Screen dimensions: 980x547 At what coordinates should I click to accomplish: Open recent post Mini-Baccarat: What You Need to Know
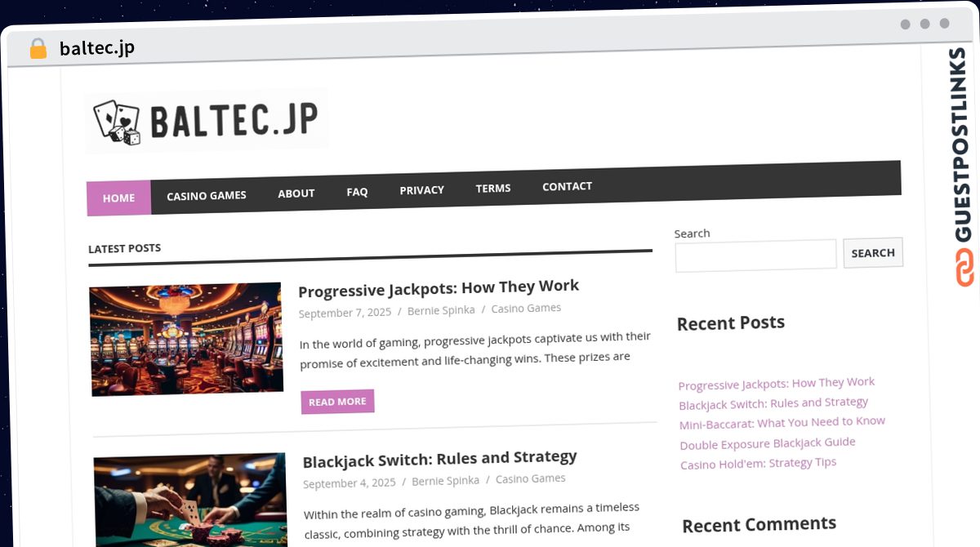782,423
